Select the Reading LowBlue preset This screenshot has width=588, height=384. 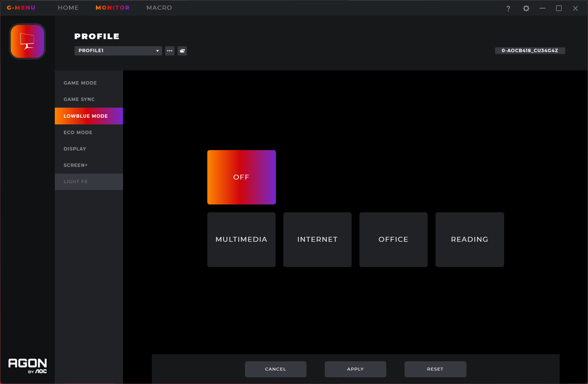tap(469, 239)
